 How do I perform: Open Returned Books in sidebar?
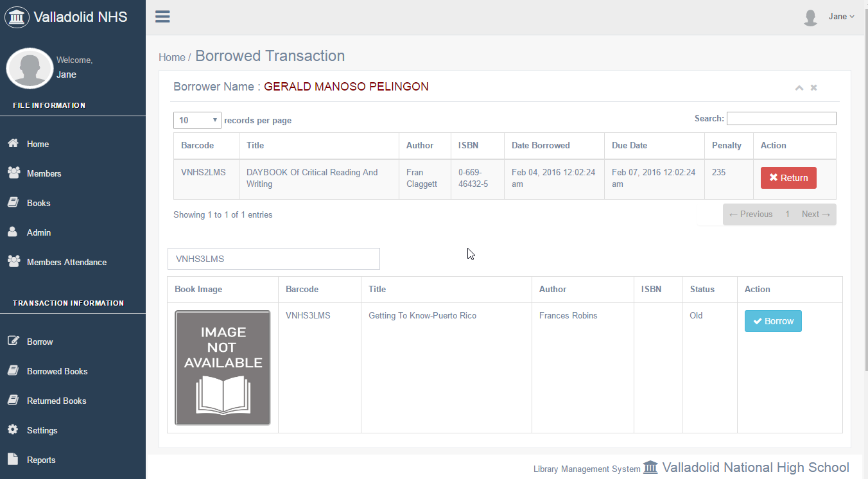pyautogui.click(x=56, y=401)
